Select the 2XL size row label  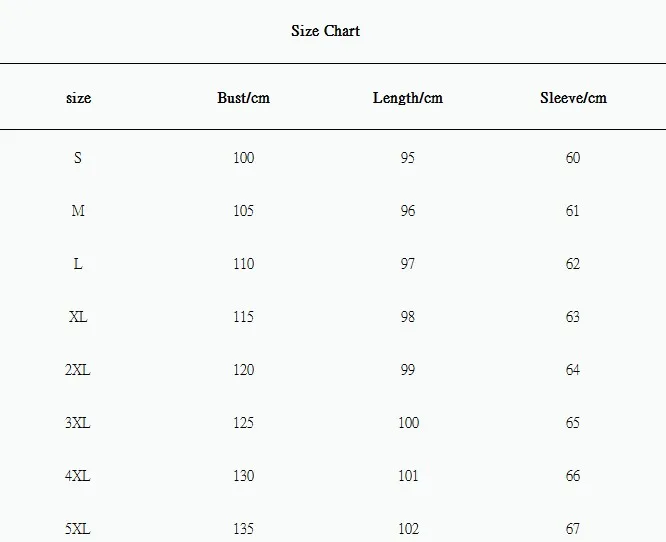[x=78, y=370]
